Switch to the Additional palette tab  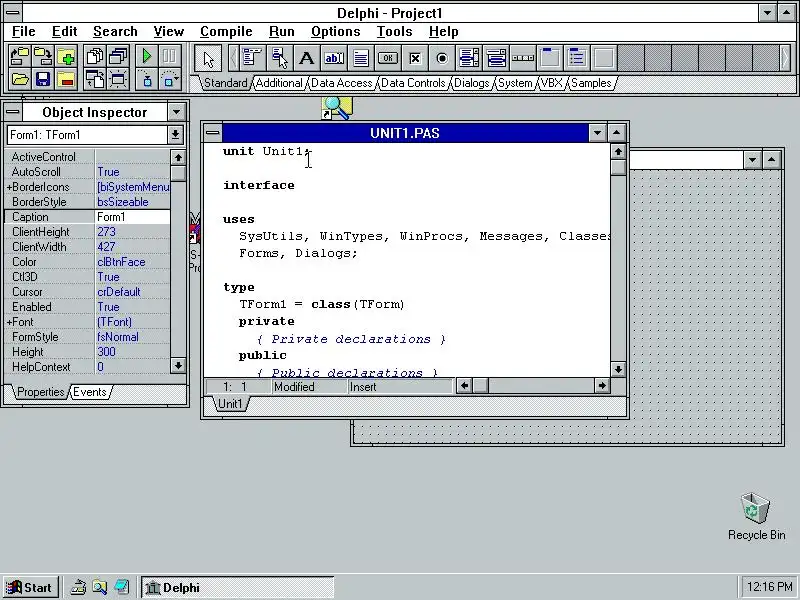click(279, 83)
